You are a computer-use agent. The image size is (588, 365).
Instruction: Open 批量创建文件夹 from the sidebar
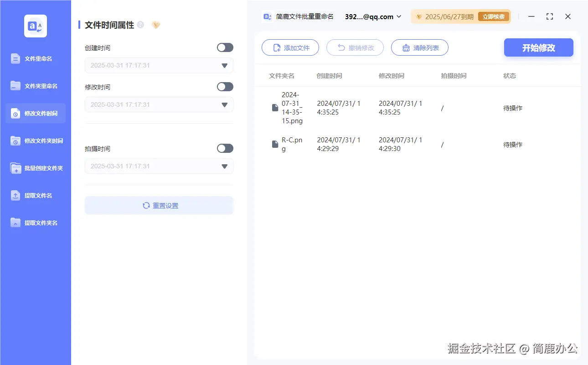(x=36, y=168)
